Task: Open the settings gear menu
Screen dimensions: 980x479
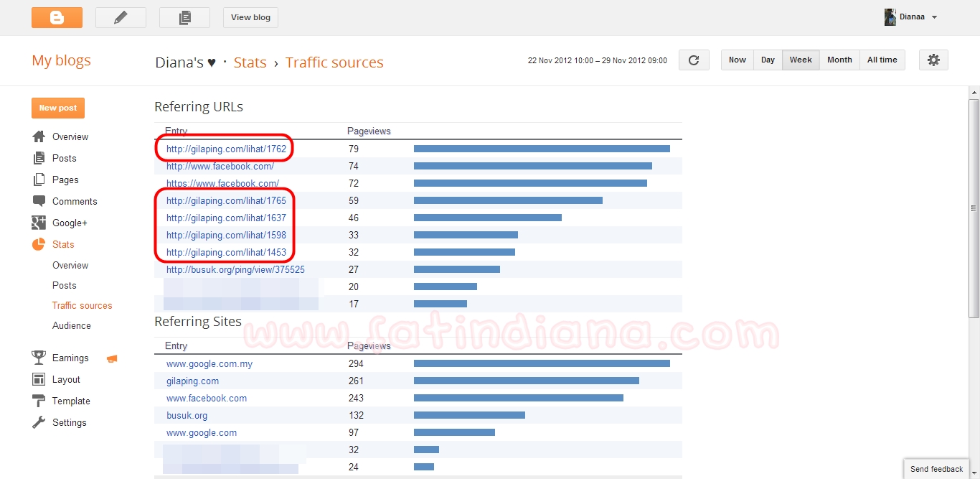Action: click(x=933, y=60)
